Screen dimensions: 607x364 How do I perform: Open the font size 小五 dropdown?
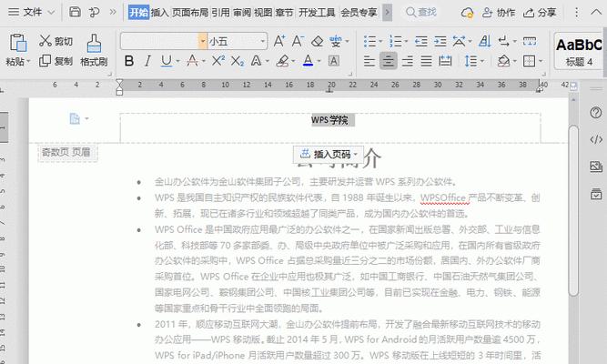click(263, 41)
